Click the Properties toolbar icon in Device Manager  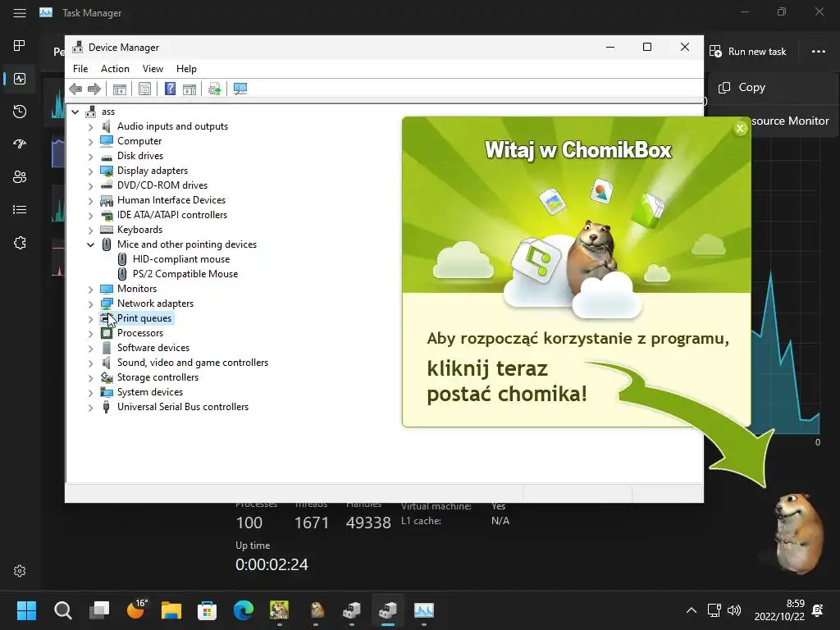click(144, 89)
